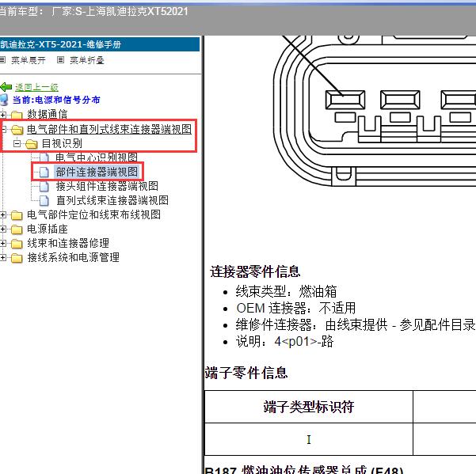The height and width of the screenshot is (474, 476).
Task: Click the B187 燃油油位传感器总成 heading
Action: click(x=304, y=469)
